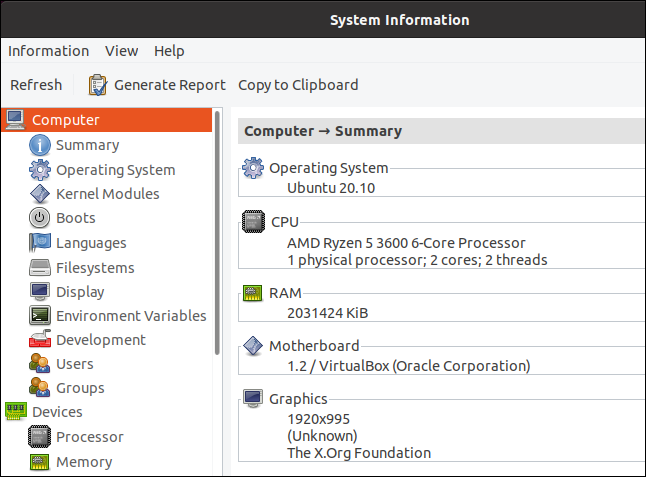Open Filesystems drive icon

click(40, 268)
